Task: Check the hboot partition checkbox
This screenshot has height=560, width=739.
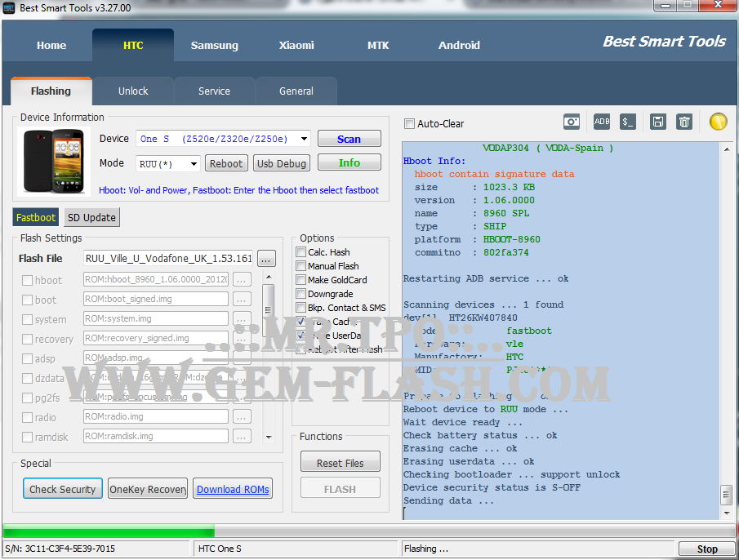Action: 27,281
